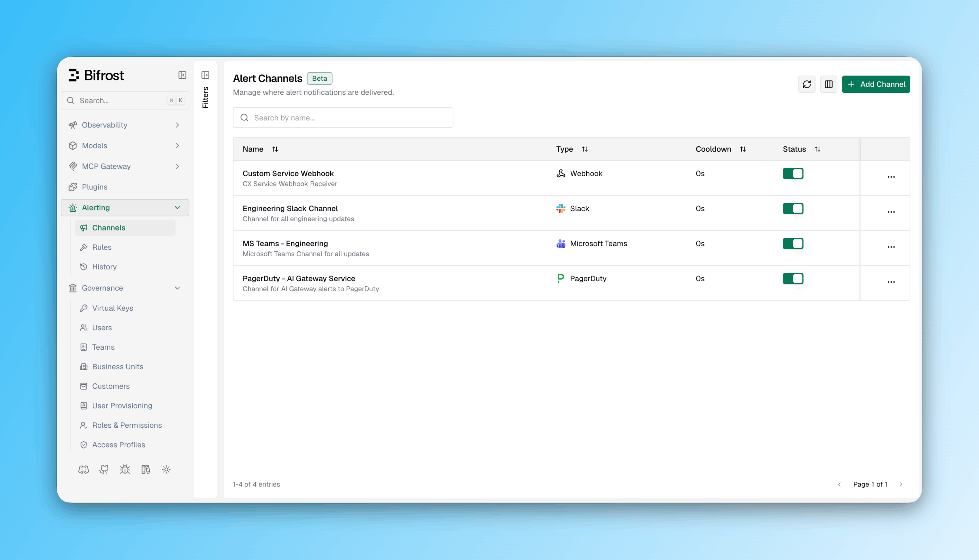Expand the Models section
Viewport: 979px width, 560px height.
pos(125,146)
